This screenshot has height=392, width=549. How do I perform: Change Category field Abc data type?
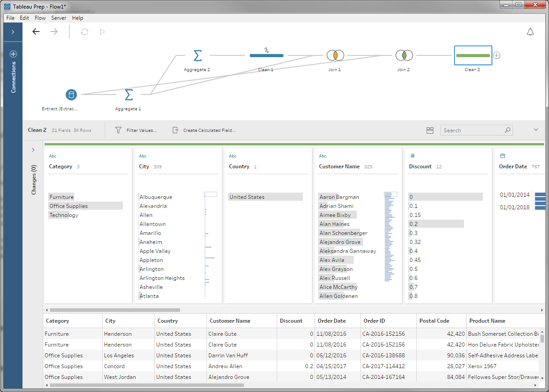[53, 156]
